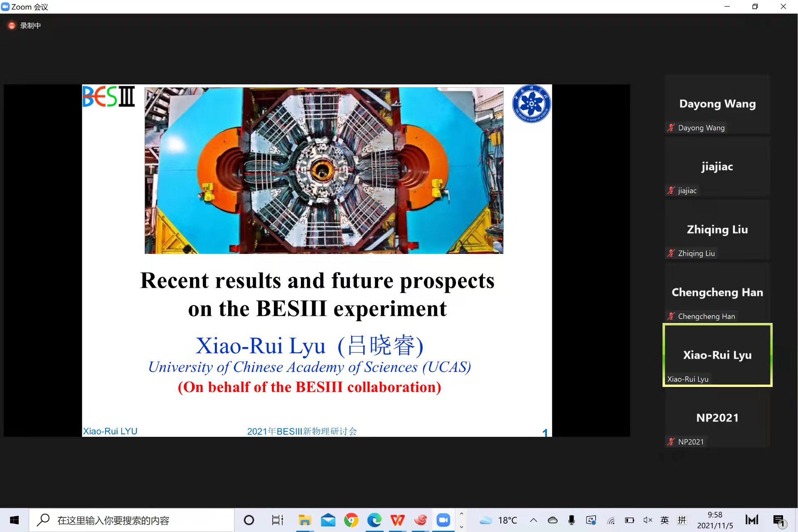Image resolution: width=798 pixels, height=532 pixels.
Task: Open the notification center icon
Action: tap(779, 520)
